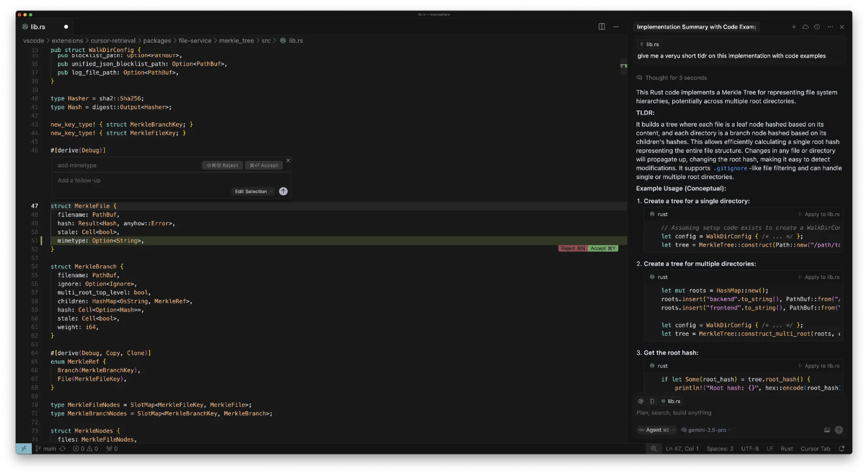Apply single-directory snippet to lib.rs

pyautogui.click(x=819, y=214)
